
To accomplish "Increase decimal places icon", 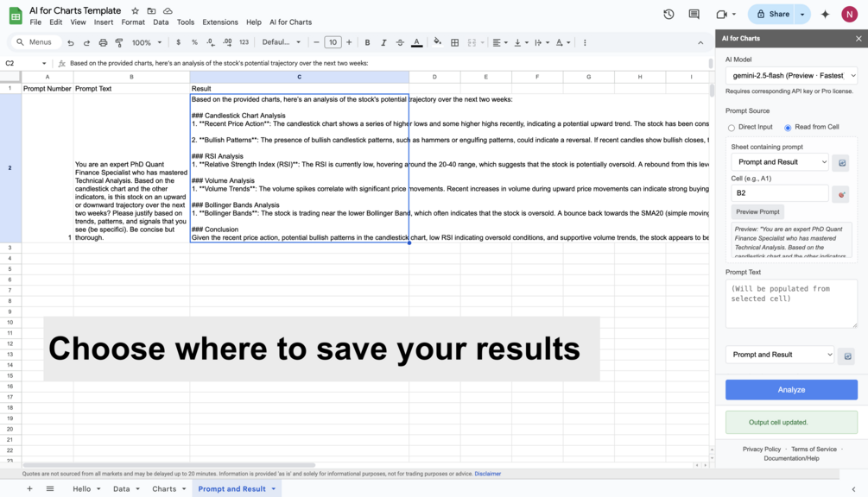I will tap(227, 42).
